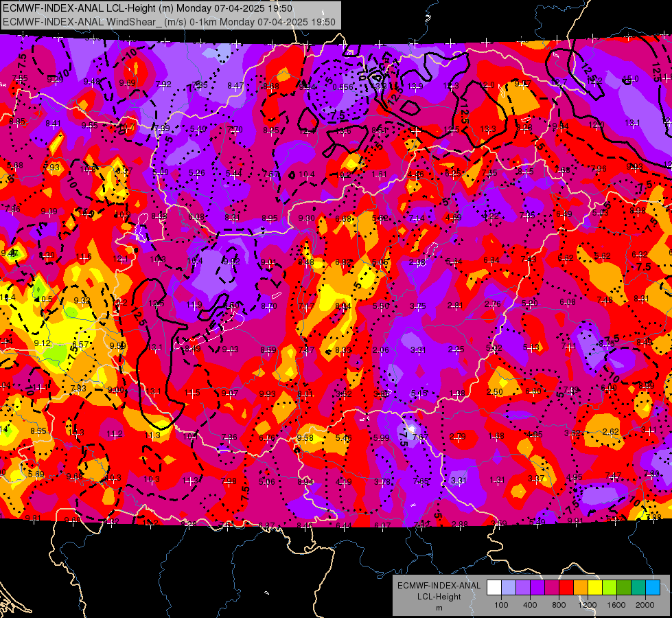Click the legend tick label "1200"

coord(588,605)
